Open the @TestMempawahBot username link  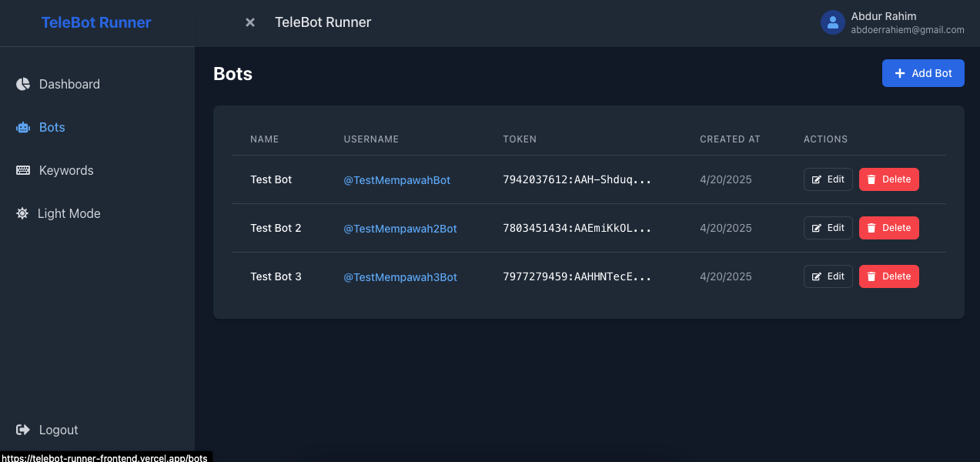[396, 180]
